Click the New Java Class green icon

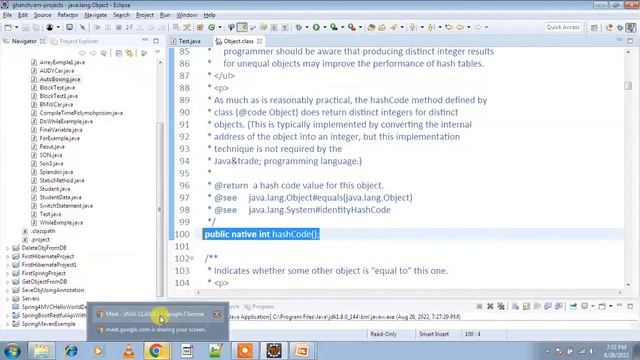211,27
